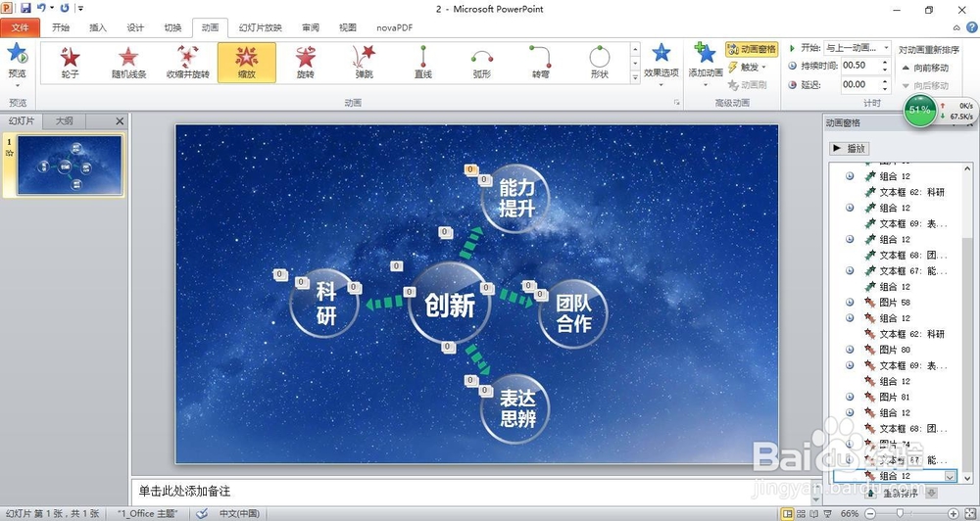Viewport: 980px width, 521px height.
Task: Click the 添加动画 add animation button
Action: click(x=706, y=65)
